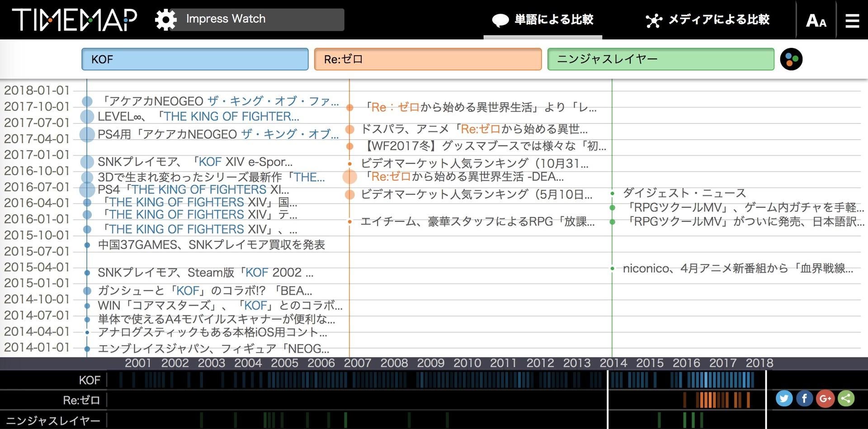Screen dimensions: 868x429
Task: Jump to 2001 on the year axis
Action: (138, 363)
